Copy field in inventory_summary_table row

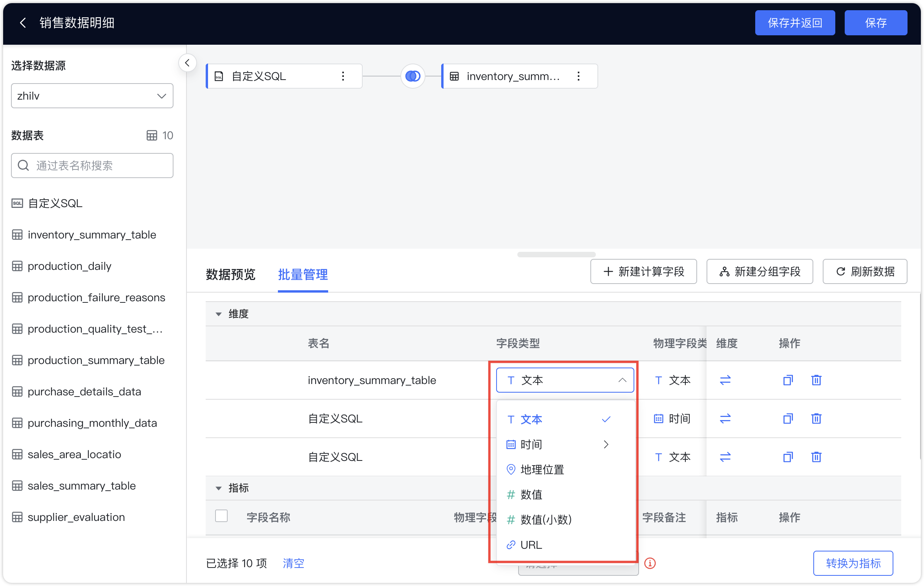tap(788, 380)
